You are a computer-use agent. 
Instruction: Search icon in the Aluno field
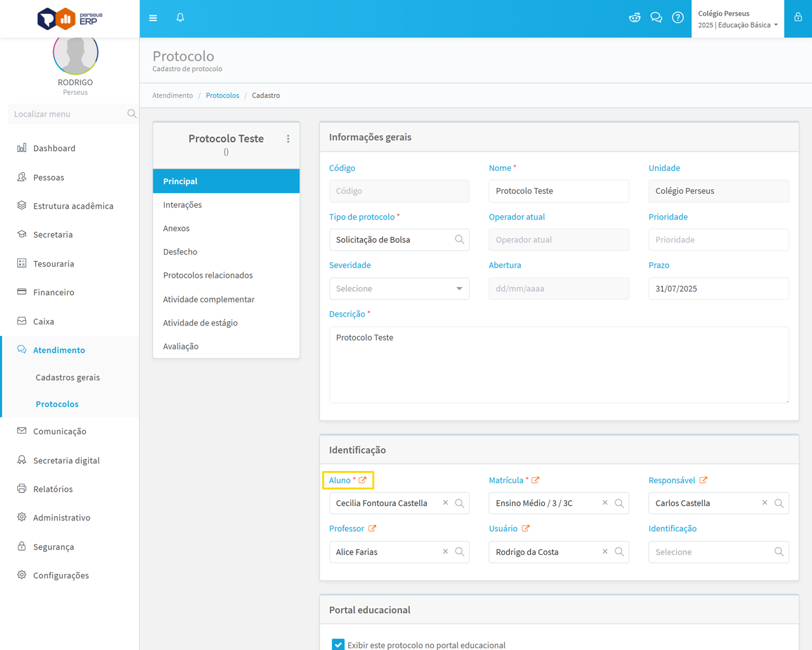point(459,503)
